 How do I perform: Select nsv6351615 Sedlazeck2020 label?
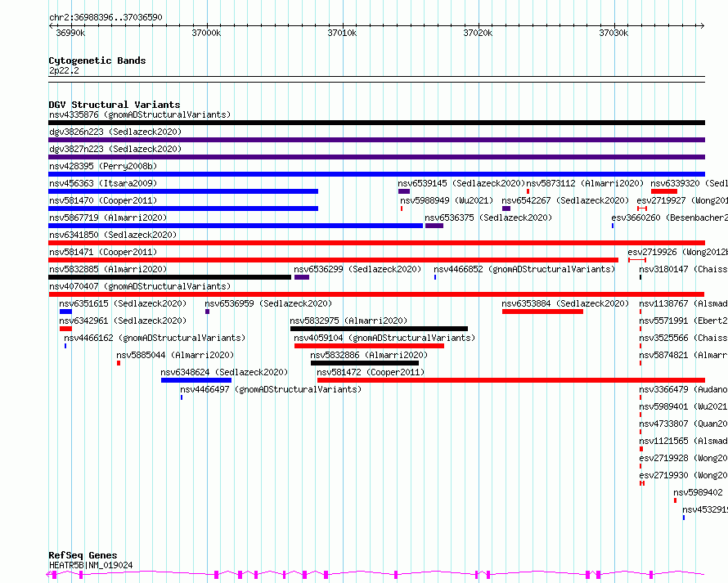point(123,303)
